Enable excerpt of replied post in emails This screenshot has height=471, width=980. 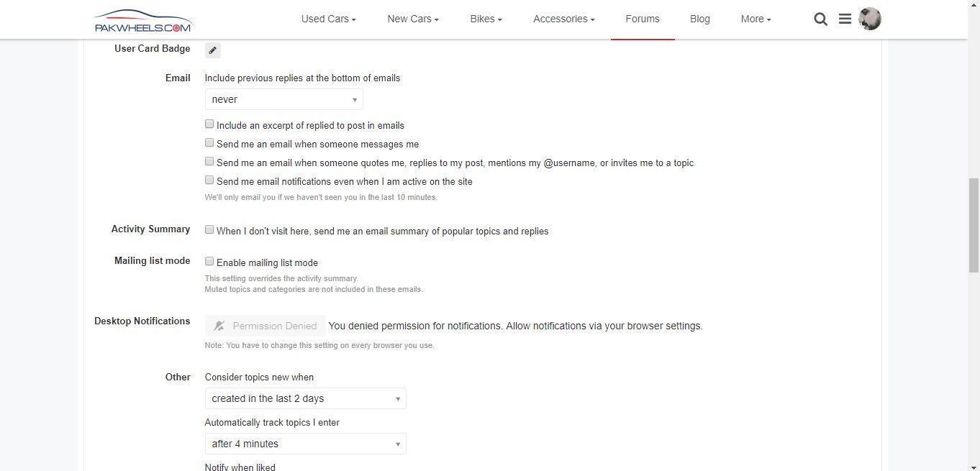209,124
